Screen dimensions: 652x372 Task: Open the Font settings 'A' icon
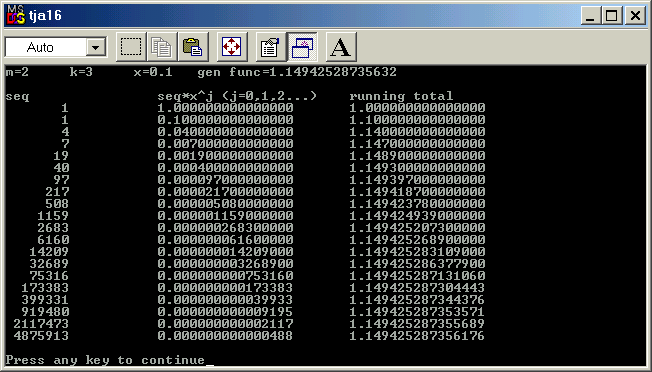point(341,47)
